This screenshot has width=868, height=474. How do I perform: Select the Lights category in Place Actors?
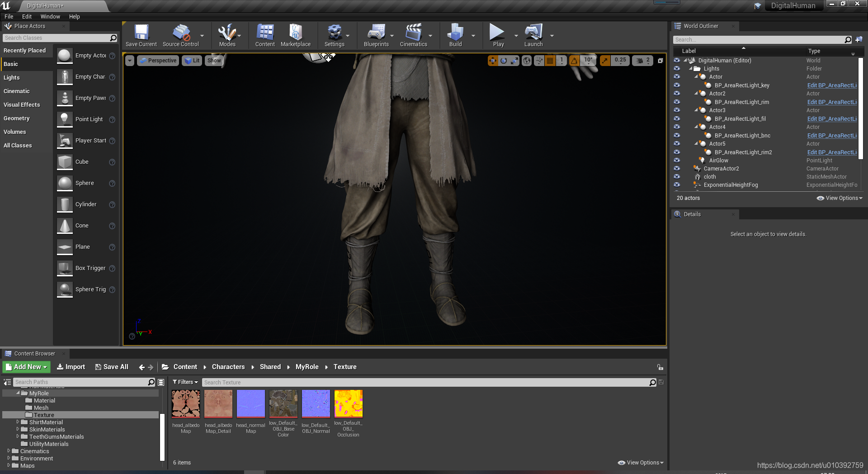click(27, 78)
